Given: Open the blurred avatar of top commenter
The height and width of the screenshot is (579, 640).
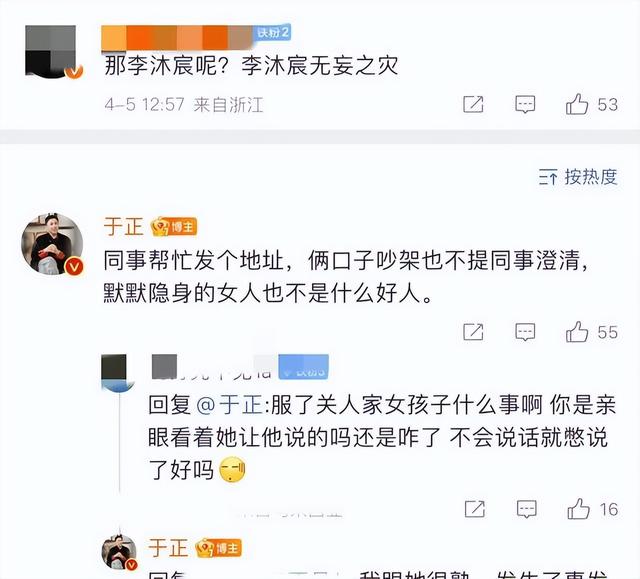Looking at the screenshot, I should pyautogui.click(x=51, y=51).
